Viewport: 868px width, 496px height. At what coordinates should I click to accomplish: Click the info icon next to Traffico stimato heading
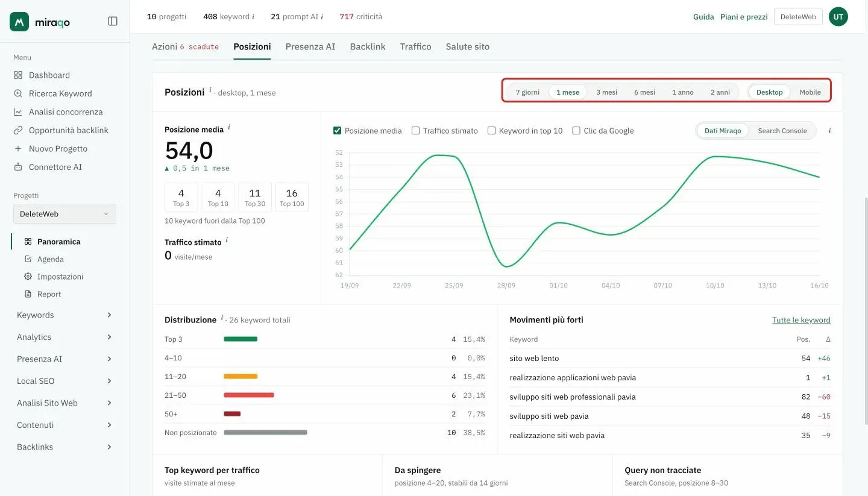coord(227,240)
